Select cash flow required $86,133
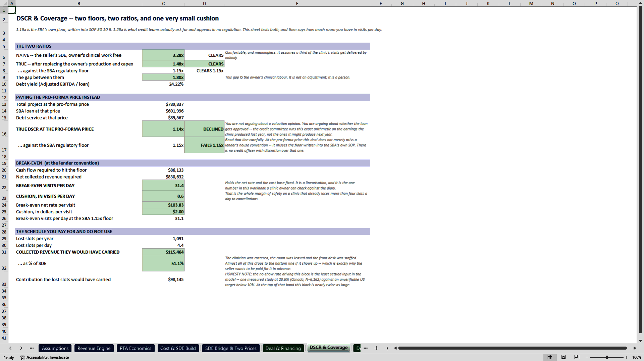644x361 pixels. tap(163, 170)
